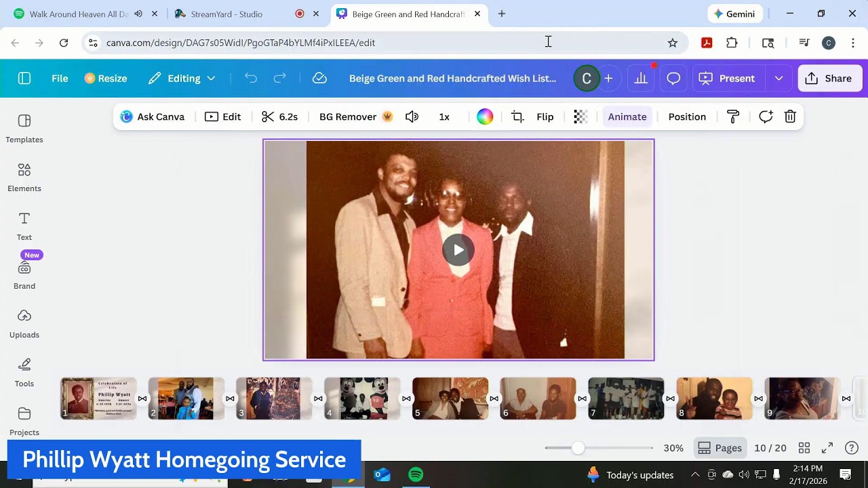Undo the last action
868x488 pixels.
click(251, 79)
